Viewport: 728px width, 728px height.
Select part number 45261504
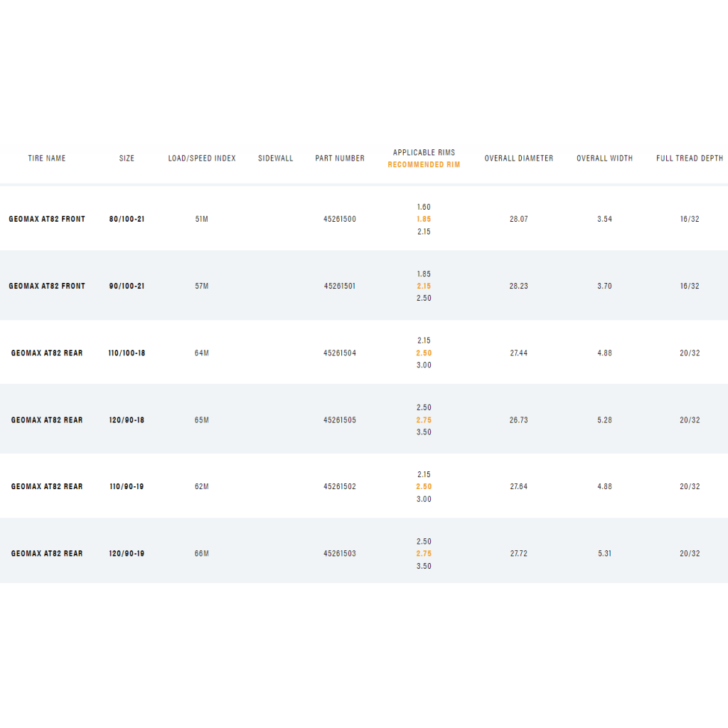tap(340, 353)
